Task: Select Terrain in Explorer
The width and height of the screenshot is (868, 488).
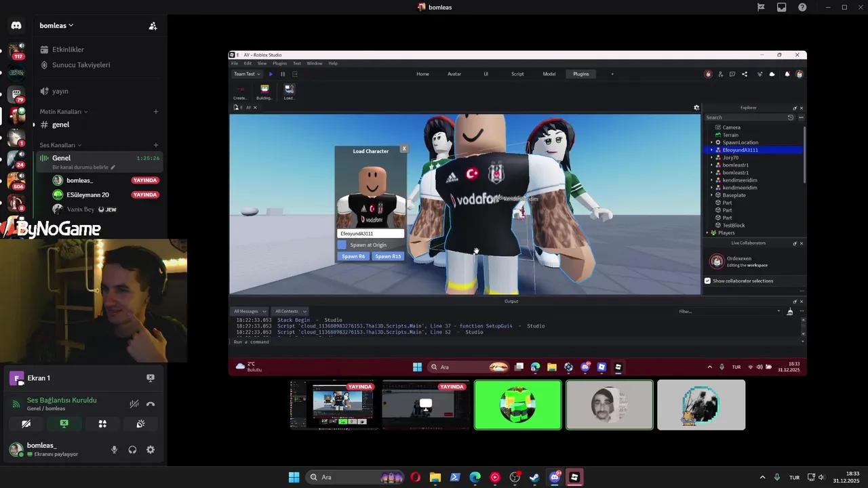Action: click(x=730, y=135)
